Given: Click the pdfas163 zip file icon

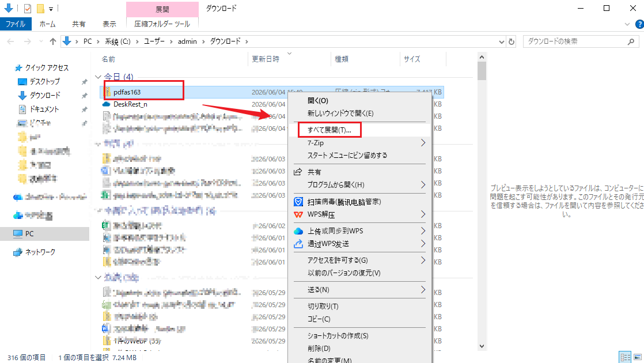Looking at the screenshot, I should tap(108, 92).
